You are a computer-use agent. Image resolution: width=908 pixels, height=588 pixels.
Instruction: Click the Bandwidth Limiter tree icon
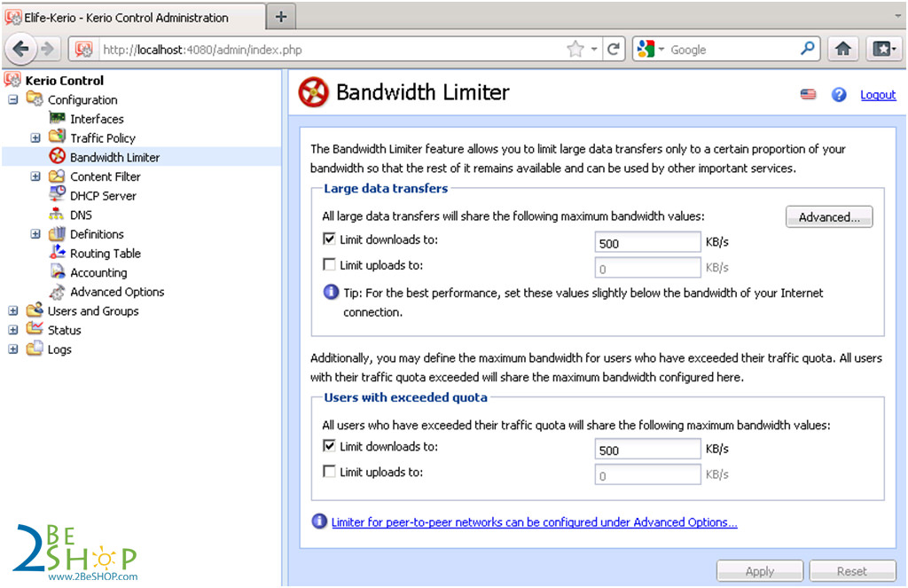[x=57, y=156]
